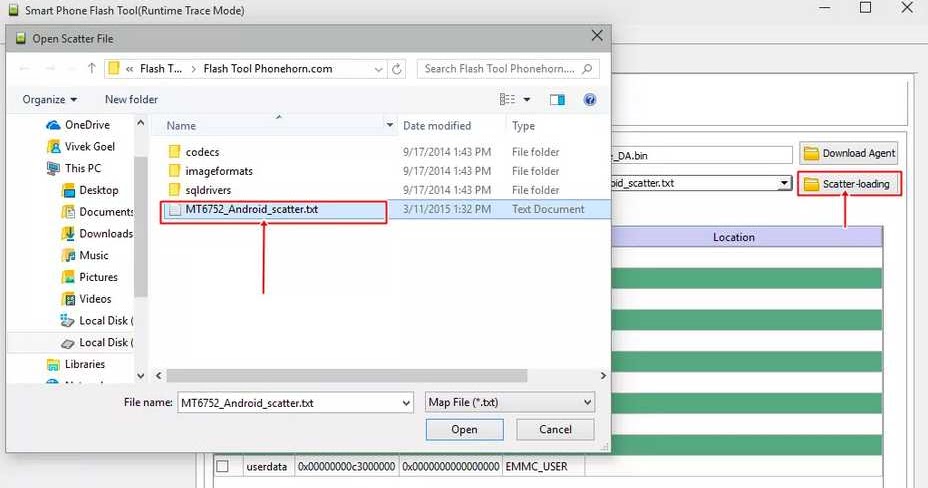Select the imageformats folder icon
The image size is (928, 488).
click(x=175, y=171)
